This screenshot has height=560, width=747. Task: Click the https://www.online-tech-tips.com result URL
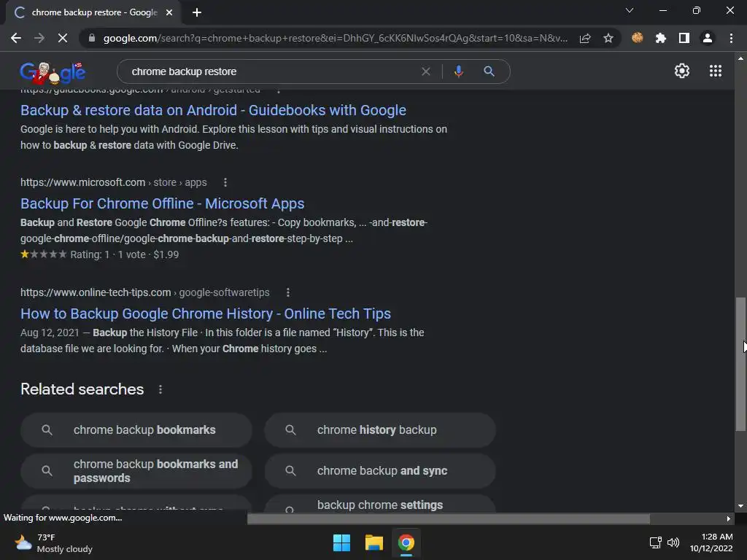point(96,292)
